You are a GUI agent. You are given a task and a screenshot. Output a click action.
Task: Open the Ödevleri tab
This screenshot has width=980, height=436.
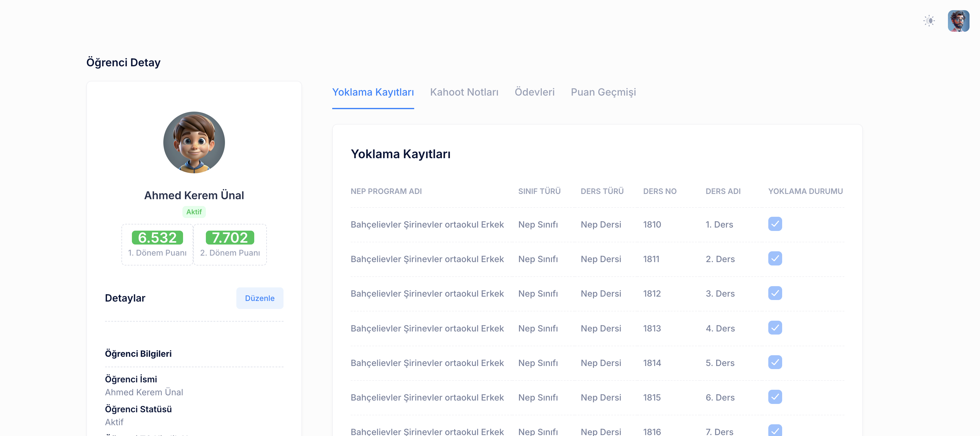(x=534, y=92)
